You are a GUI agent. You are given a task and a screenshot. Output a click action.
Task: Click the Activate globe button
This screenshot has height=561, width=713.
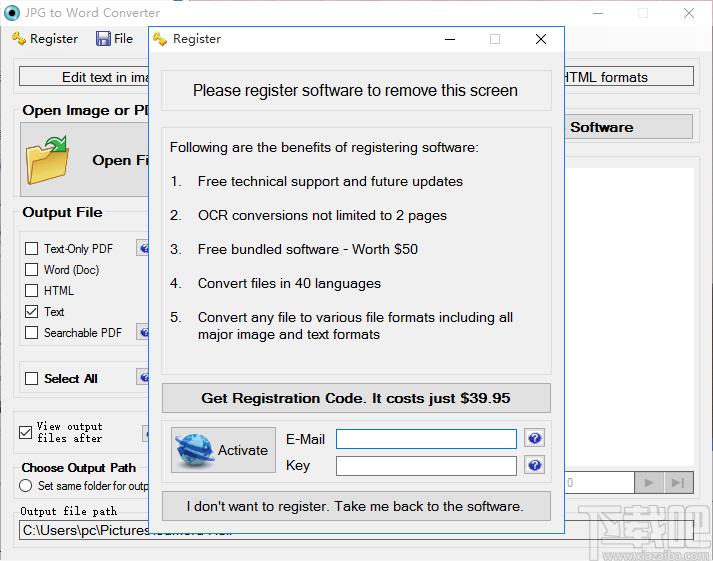click(x=223, y=450)
